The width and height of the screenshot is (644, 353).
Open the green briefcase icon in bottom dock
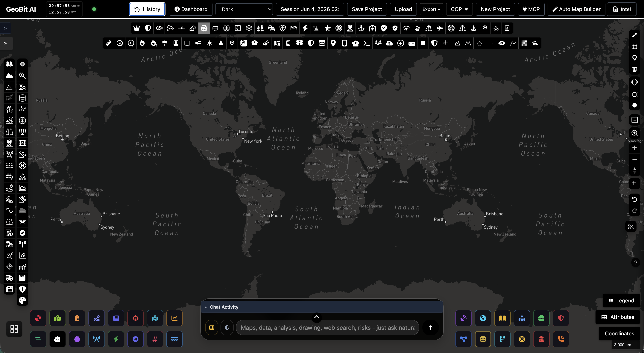(541, 318)
